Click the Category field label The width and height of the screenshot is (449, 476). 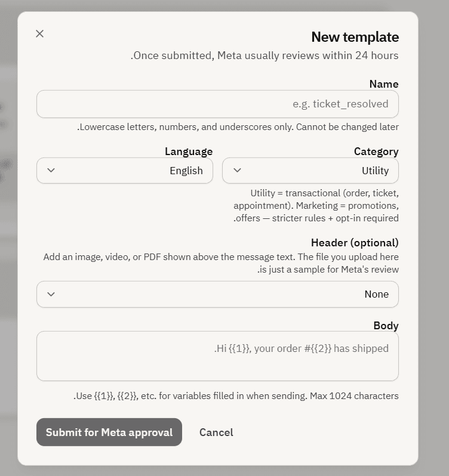(x=376, y=152)
